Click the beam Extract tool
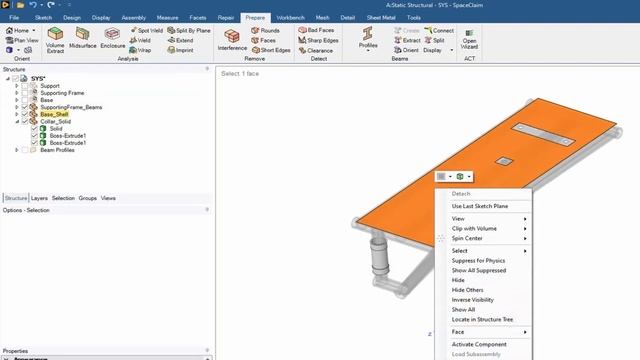Image resolution: width=640 pixels, height=360 pixels. (407, 40)
